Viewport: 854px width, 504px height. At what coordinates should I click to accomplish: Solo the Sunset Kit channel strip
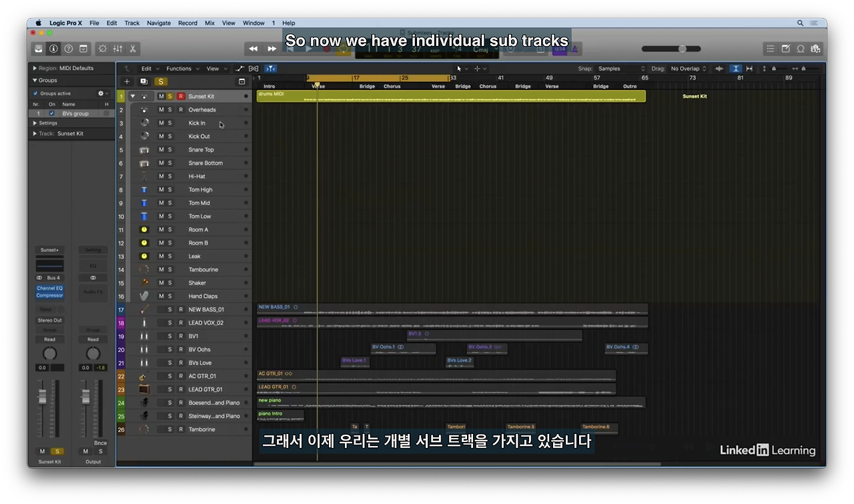57,451
